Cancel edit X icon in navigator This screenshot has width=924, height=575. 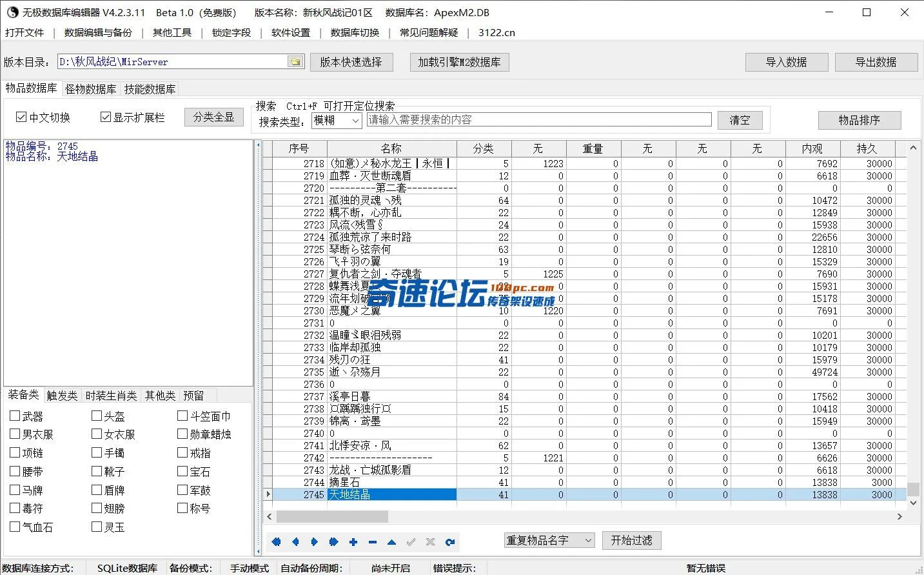(430, 542)
